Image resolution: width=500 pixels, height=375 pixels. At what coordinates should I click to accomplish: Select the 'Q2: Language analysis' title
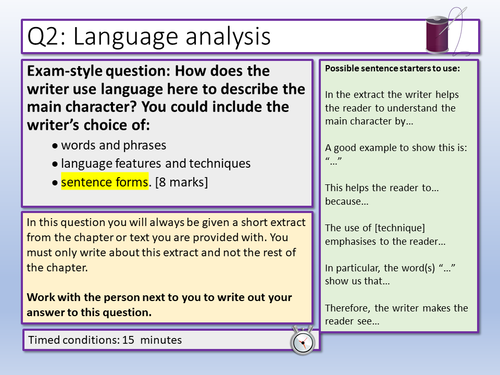[x=149, y=36]
